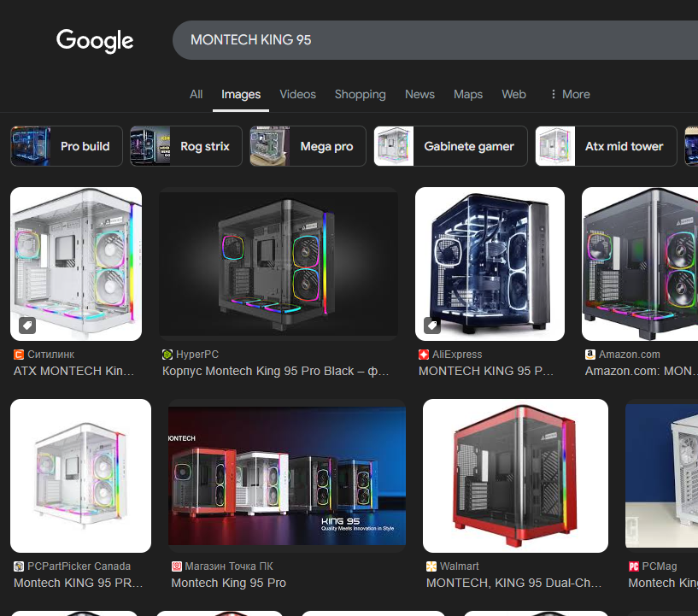The width and height of the screenshot is (698, 616).
Task: Open the Walmart source link
Action: (x=460, y=566)
